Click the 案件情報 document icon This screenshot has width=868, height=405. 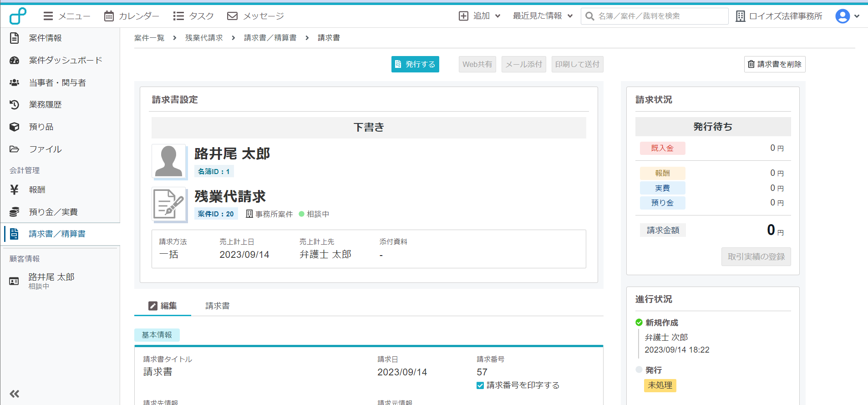click(x=15, y=38)
